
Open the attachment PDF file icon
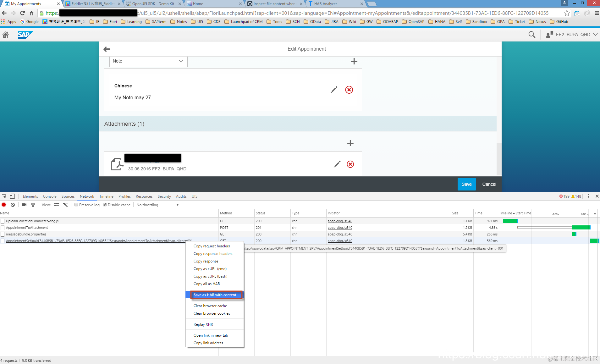(x=117, y=164)
